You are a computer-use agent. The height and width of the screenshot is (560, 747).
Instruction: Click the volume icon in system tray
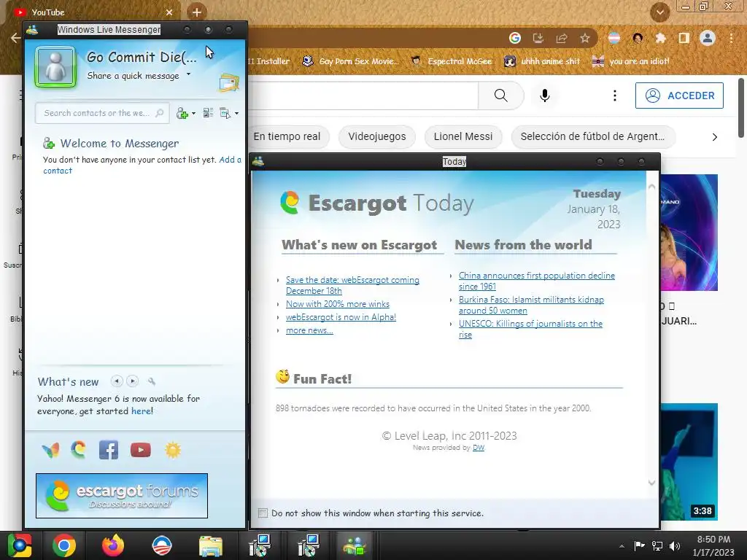coord(675,545)
